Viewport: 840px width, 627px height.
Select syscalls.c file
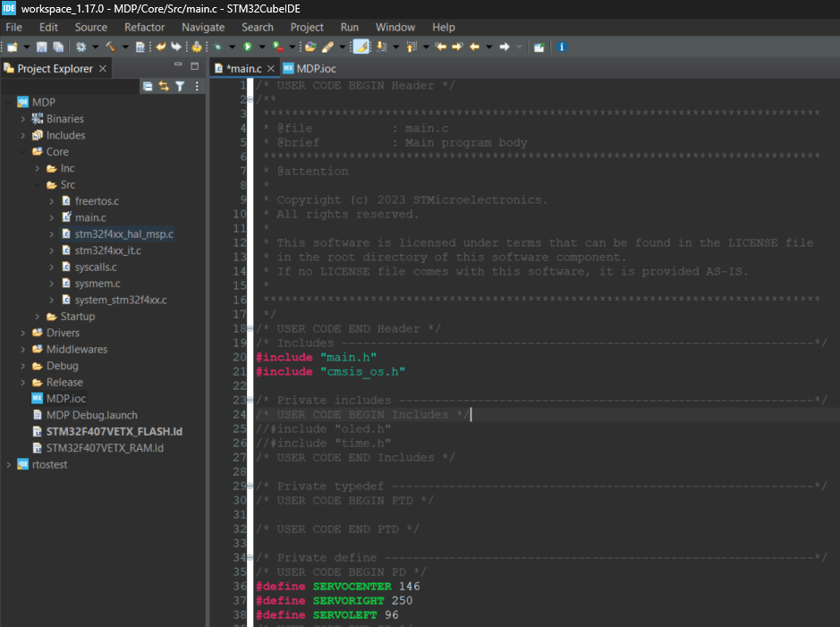tap(96, 267)
